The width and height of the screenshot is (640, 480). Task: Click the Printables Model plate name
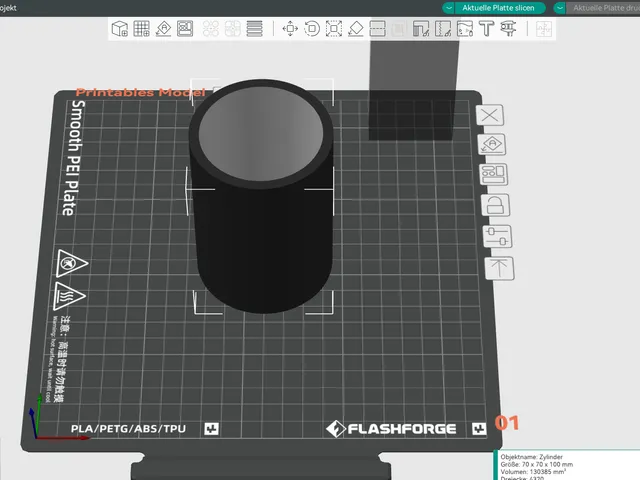coord(140,93)
